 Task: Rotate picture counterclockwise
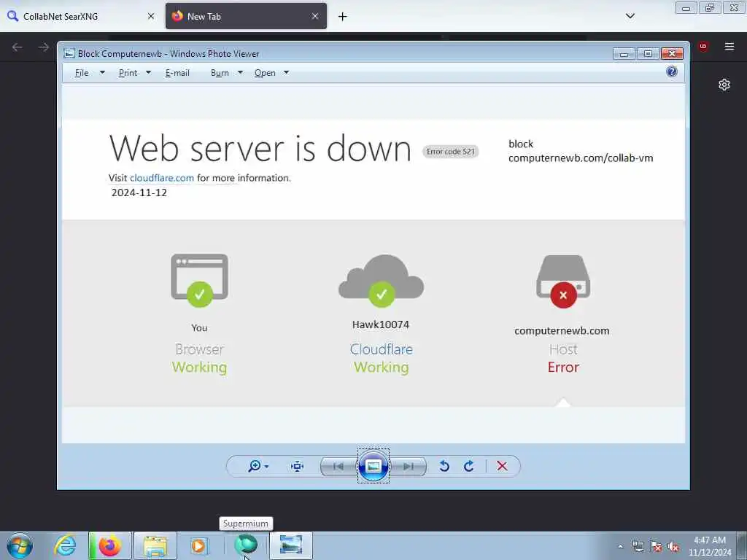(x=444, y=466)
